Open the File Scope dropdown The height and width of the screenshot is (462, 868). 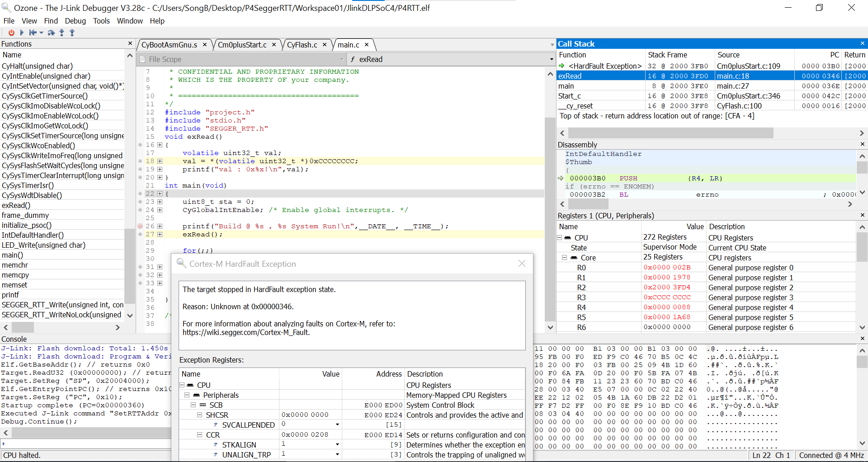[241, 59]
